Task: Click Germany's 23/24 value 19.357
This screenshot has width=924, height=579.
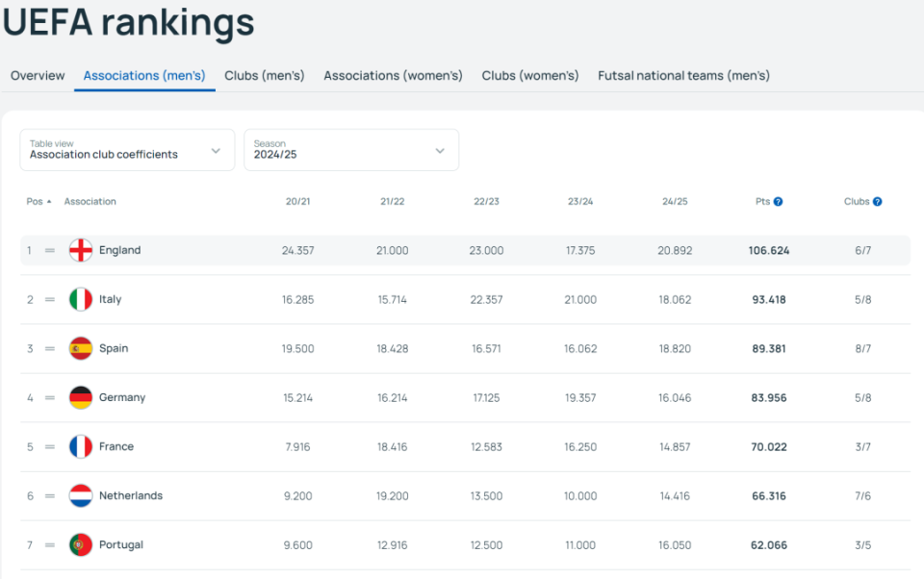Action: pos(580,398)
